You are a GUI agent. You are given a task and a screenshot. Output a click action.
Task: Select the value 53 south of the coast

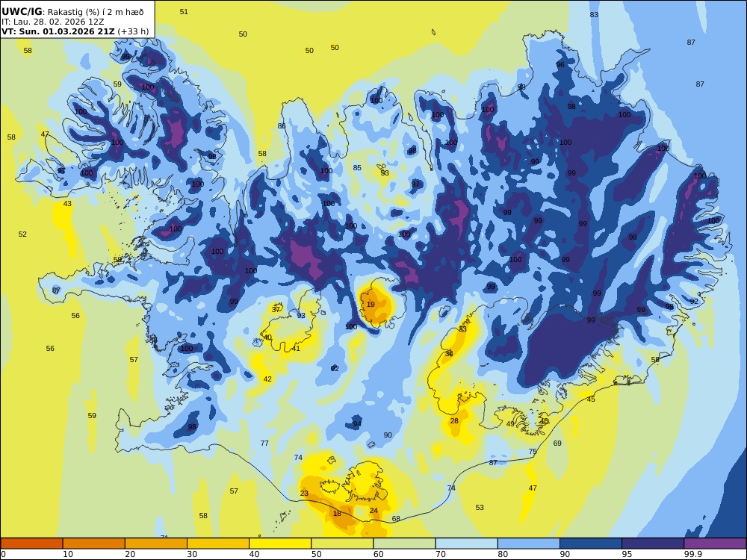[480, 508]
